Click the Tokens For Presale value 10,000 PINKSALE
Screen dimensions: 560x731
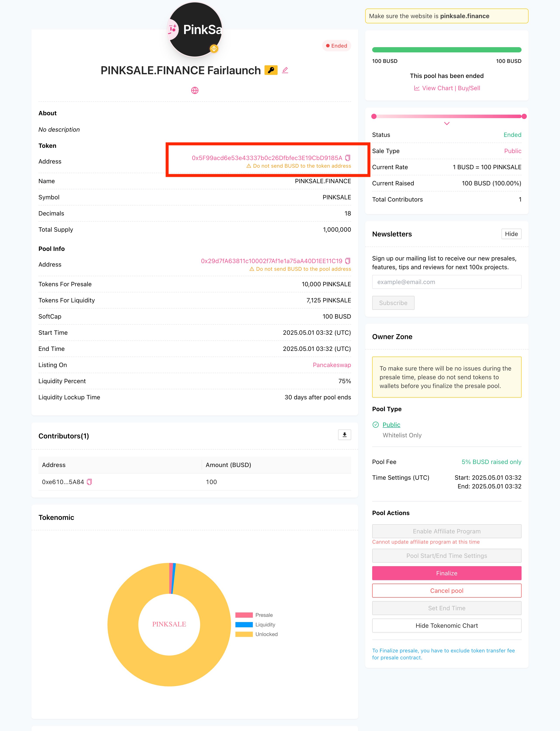[326, 284]
